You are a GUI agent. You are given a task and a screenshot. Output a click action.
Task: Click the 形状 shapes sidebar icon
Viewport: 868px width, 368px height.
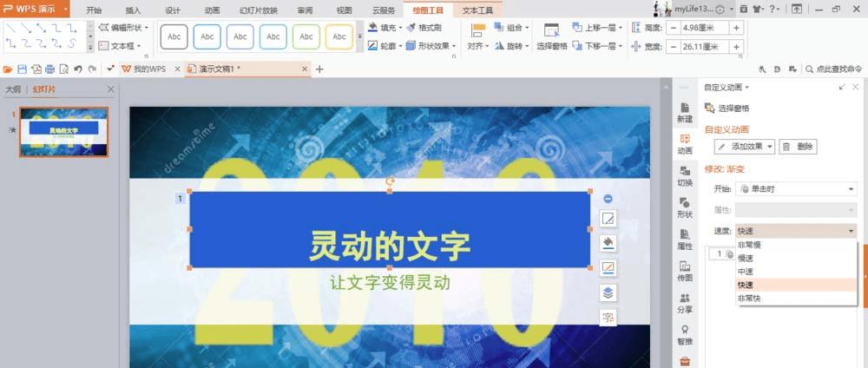point(685,207)
